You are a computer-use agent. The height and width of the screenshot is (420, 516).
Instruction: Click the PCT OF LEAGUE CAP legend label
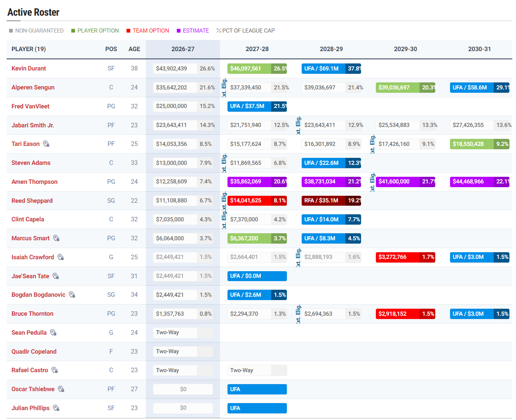coord(249,31)
